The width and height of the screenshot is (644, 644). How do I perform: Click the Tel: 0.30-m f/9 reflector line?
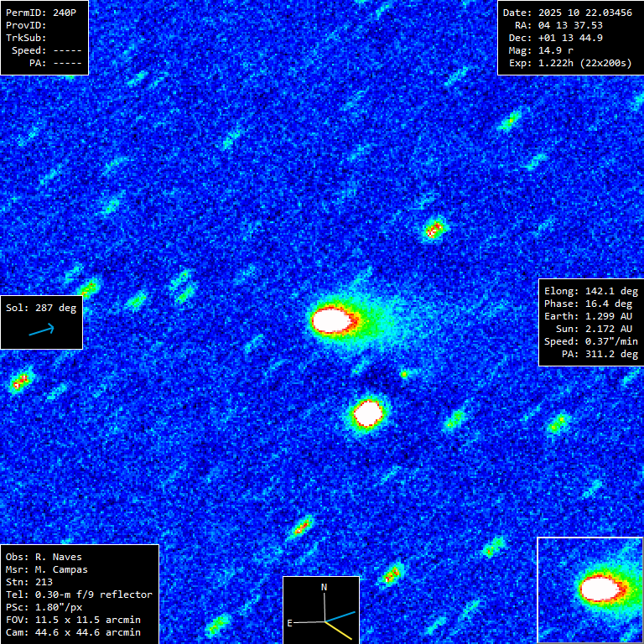(x=79, y=595)
